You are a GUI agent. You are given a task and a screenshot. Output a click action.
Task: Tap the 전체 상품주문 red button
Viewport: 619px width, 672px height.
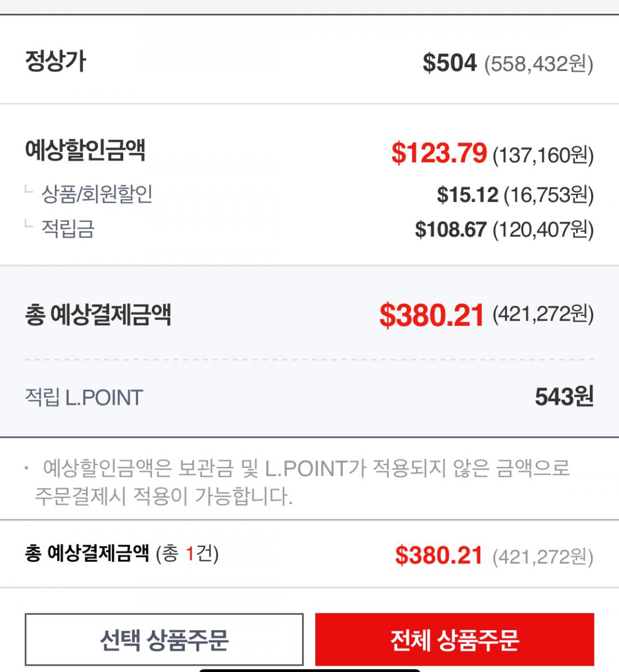click(x=454, y=639)
